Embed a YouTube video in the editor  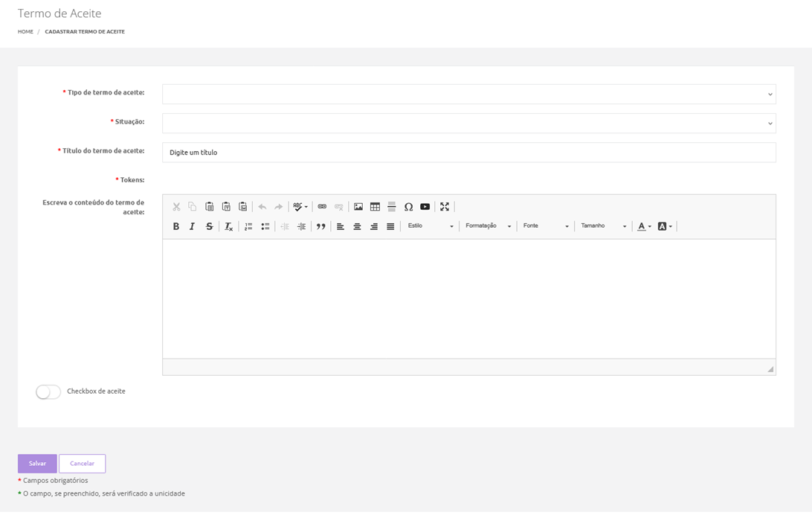425,207
